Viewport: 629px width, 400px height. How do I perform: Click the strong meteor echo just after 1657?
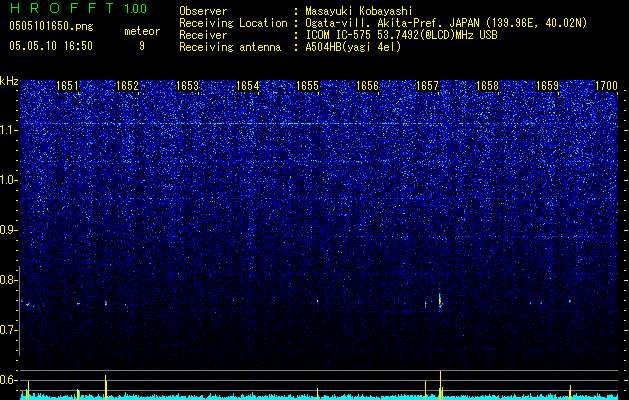click(x=440, y=301)
